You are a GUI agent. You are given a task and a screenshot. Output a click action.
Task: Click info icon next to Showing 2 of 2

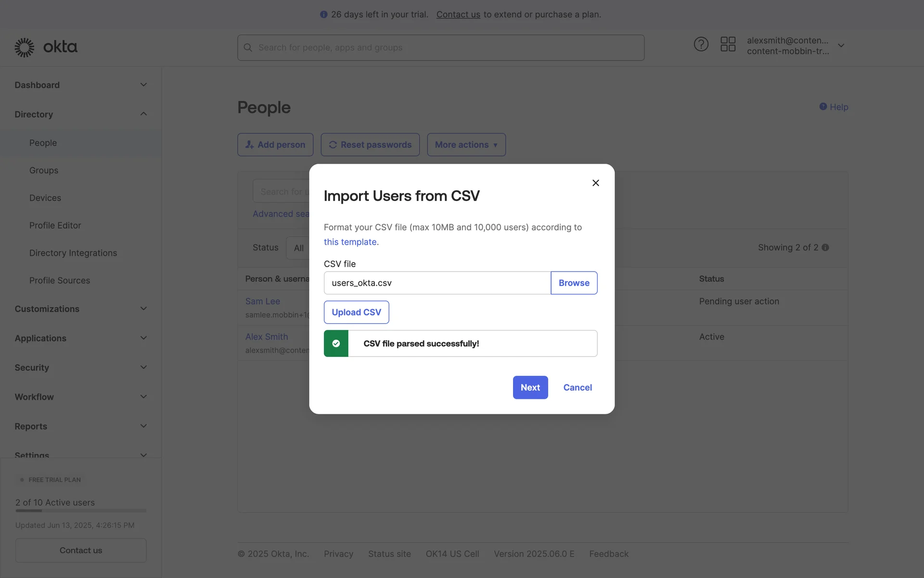[825, 248]
